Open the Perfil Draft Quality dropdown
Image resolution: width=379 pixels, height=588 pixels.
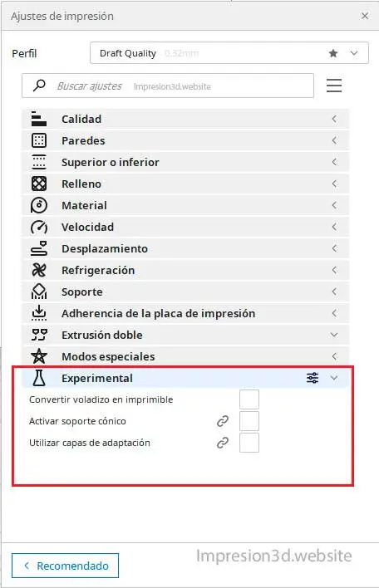pyautogui.click(x=229, y=53)
